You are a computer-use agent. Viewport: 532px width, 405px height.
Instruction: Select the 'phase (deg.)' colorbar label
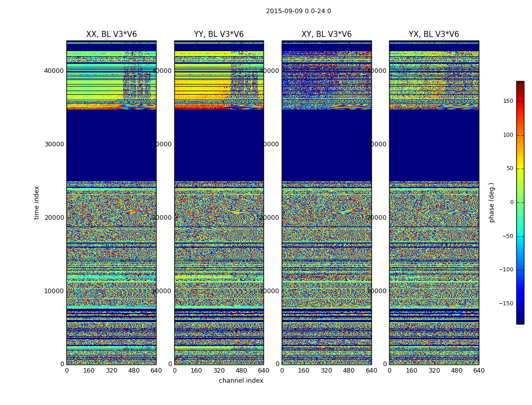(x=491, y=202)
